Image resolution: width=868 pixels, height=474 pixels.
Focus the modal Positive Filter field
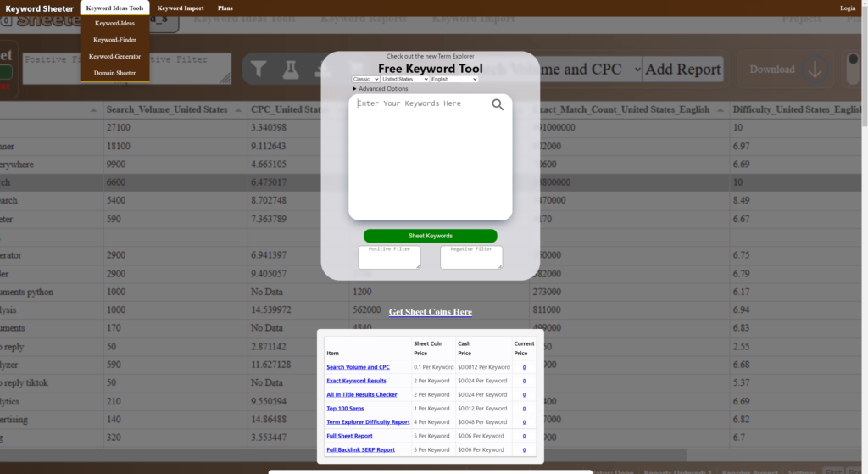389,258
